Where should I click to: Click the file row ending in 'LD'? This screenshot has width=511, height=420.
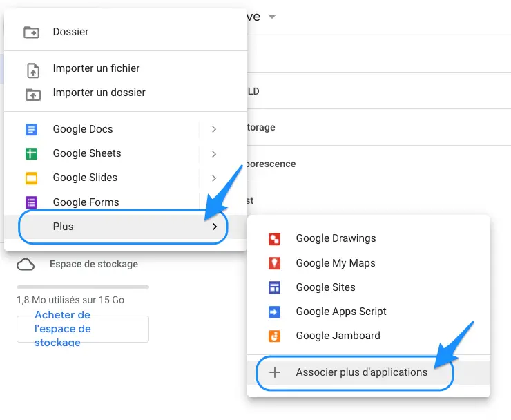(x=379, y=91)
